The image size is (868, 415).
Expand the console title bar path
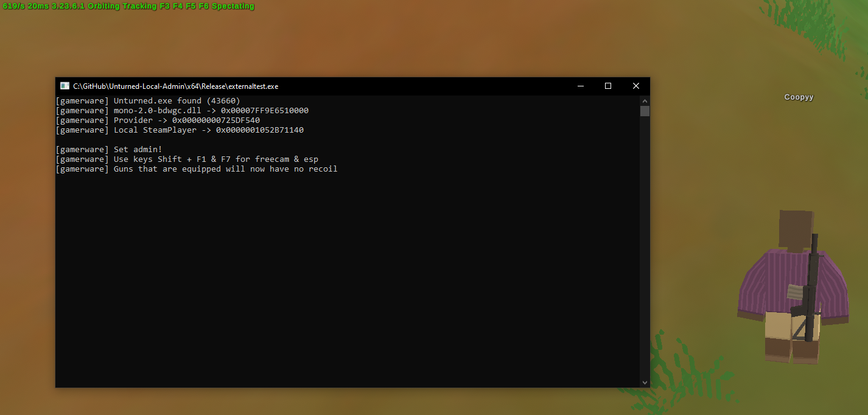coord(175,86)
